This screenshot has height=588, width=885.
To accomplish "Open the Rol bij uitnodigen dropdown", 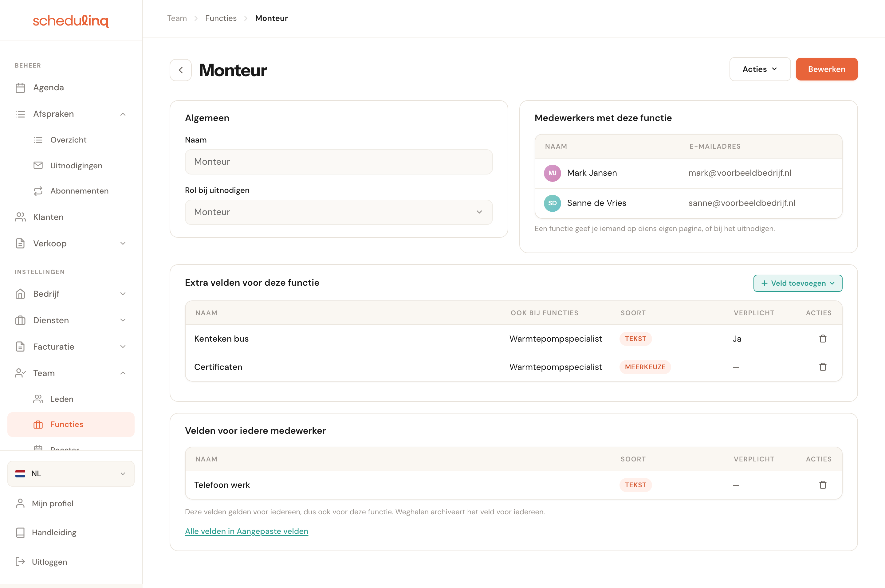I will click(x=339, y=212).
